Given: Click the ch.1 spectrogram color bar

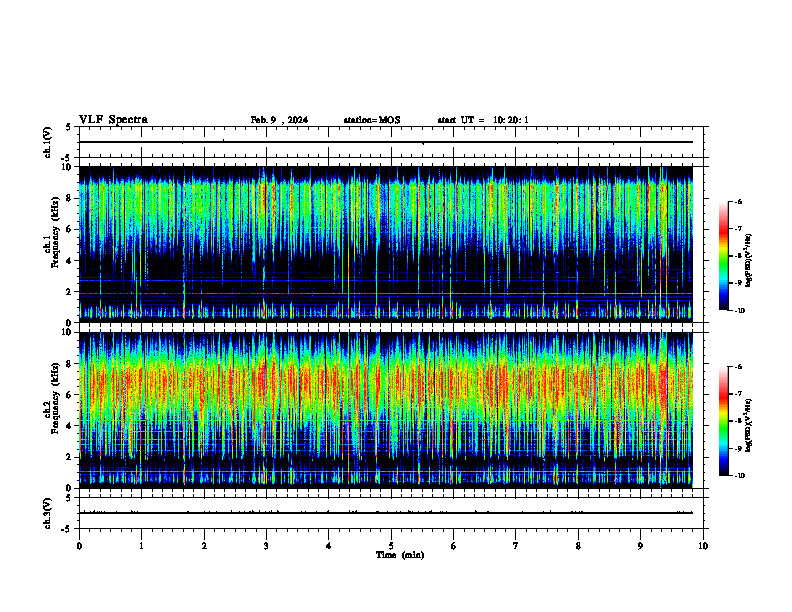Looking at the screenshot, I should (724, 256).
